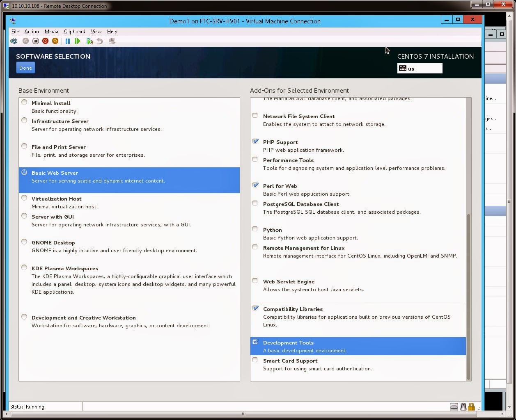Click 'Minimal virtualization host.' description text
516x420 pixels.
click(64, 206)
